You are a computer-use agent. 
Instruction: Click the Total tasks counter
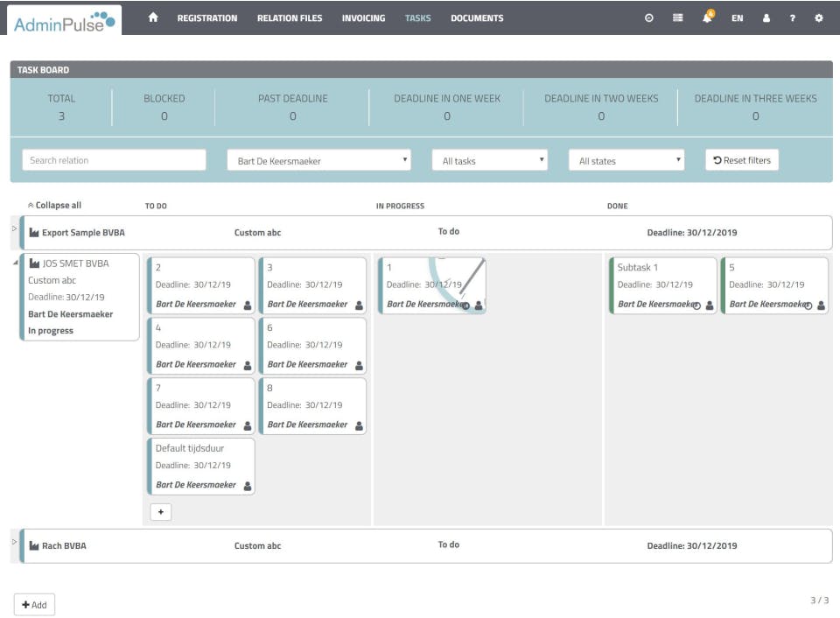[x=61, y=107]
